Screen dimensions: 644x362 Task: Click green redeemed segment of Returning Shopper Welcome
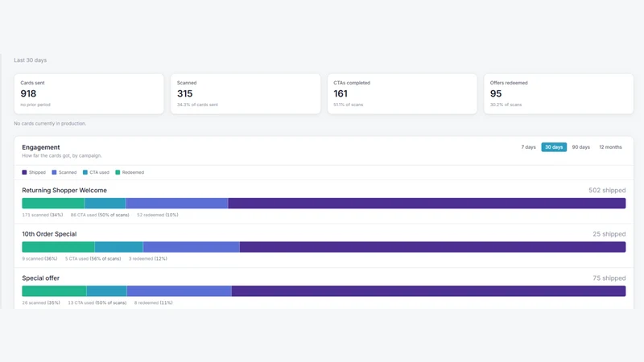pyautogui.click(x=53, y=204)
